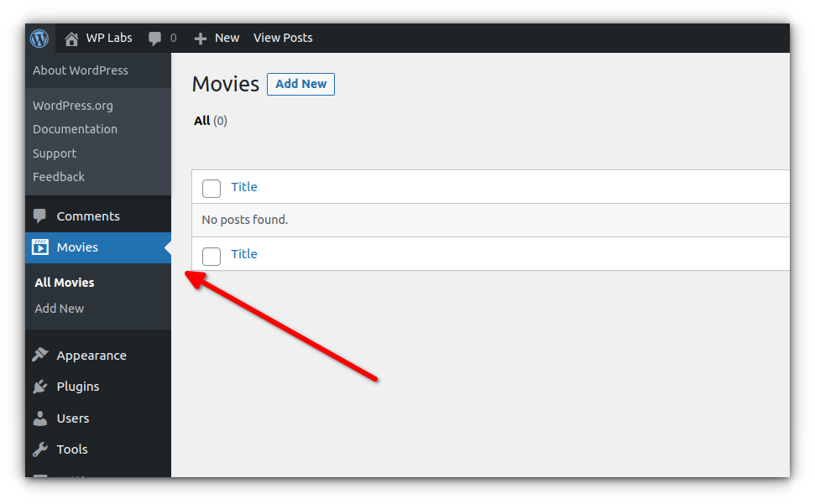Open WP Labs site menu
Viewport: 815px width, 504px height.
[109, 38]
